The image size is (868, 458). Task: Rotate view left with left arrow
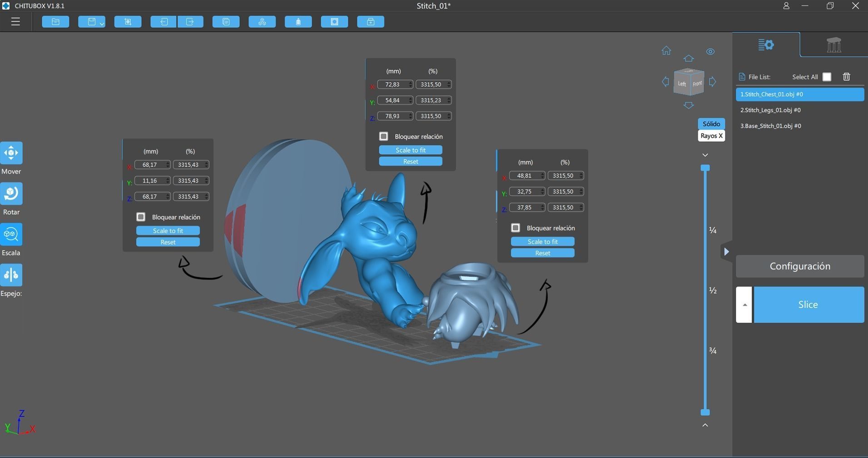665,82
